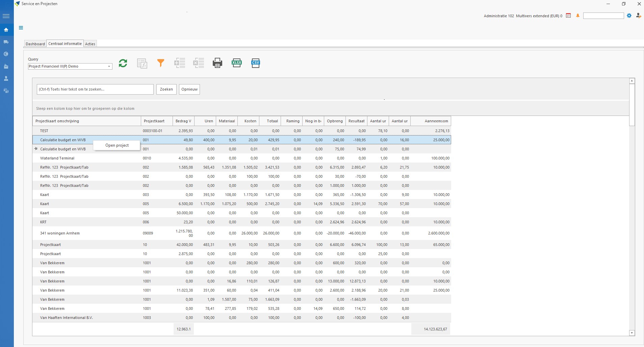
Task: Print the query results
Action: 217,63
